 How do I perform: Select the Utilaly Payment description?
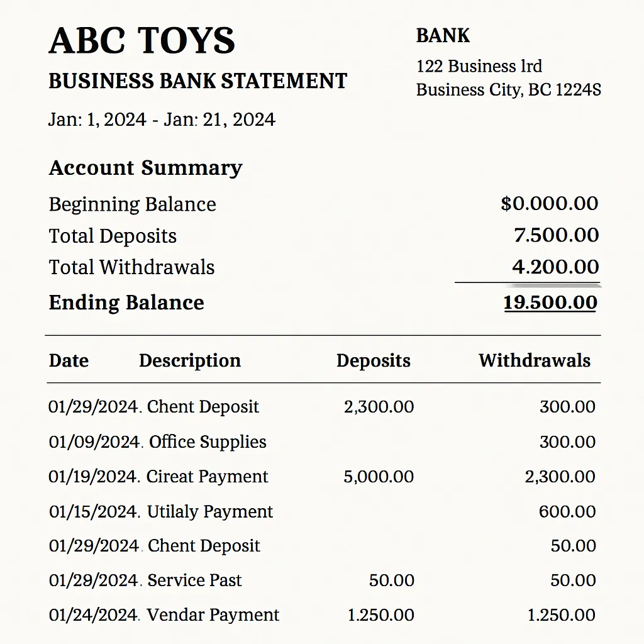click(209, 512)
